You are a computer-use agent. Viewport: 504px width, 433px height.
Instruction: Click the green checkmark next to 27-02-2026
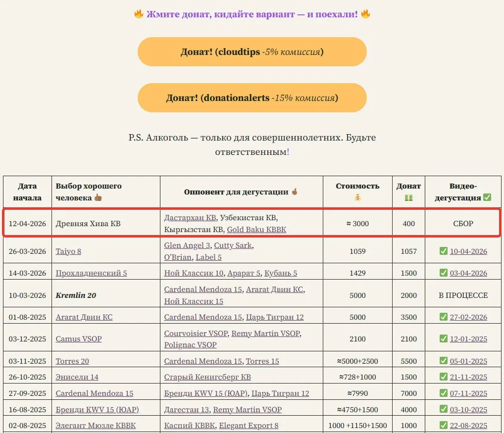(x=443, y=316)
